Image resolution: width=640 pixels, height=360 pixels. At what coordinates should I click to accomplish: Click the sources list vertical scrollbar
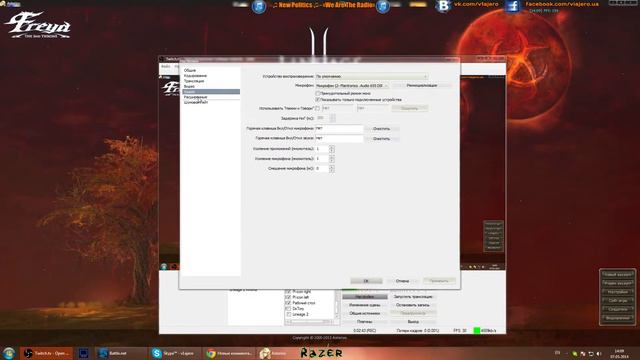(x=337, y=304)
